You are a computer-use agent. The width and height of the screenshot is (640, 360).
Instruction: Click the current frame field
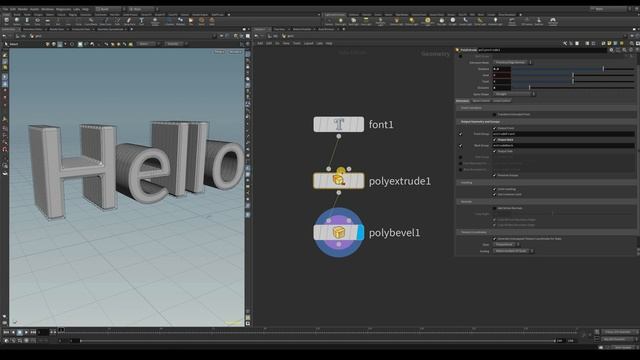pyautogui.click(x=43, y=333)
